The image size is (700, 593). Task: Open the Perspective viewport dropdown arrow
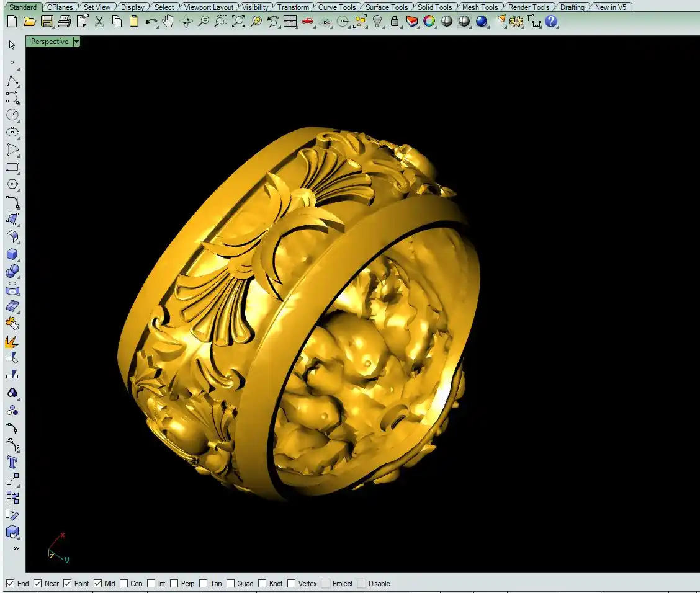[76, 42]
